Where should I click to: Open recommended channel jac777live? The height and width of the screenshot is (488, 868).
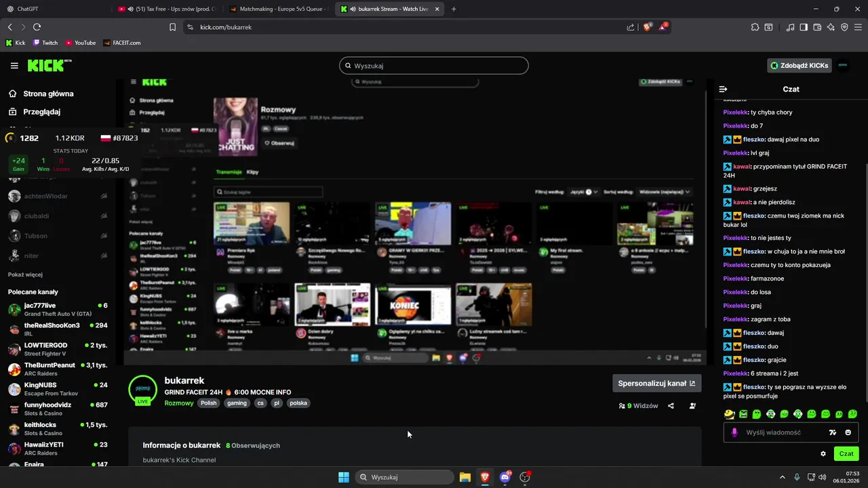coord(58,310)
